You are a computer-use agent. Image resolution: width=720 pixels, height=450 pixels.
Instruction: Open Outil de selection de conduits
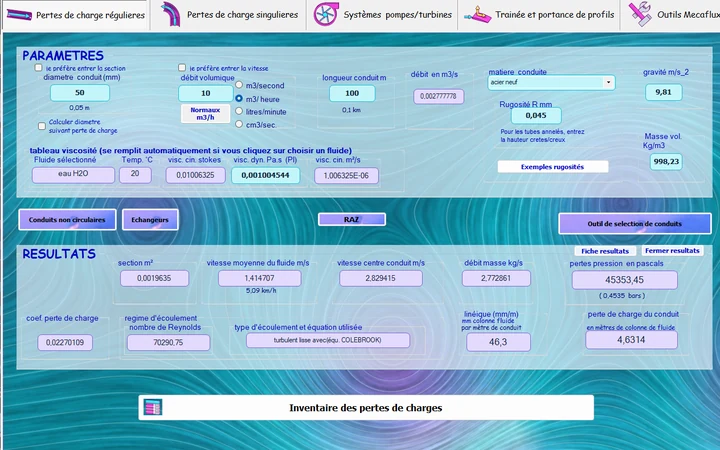[635, 224]
